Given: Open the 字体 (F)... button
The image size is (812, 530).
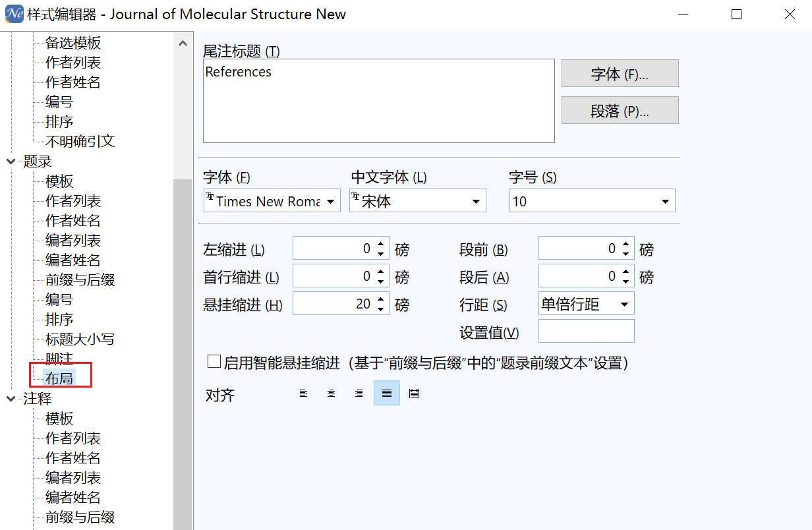Looking at the screenshot, I should pos(620,73).
